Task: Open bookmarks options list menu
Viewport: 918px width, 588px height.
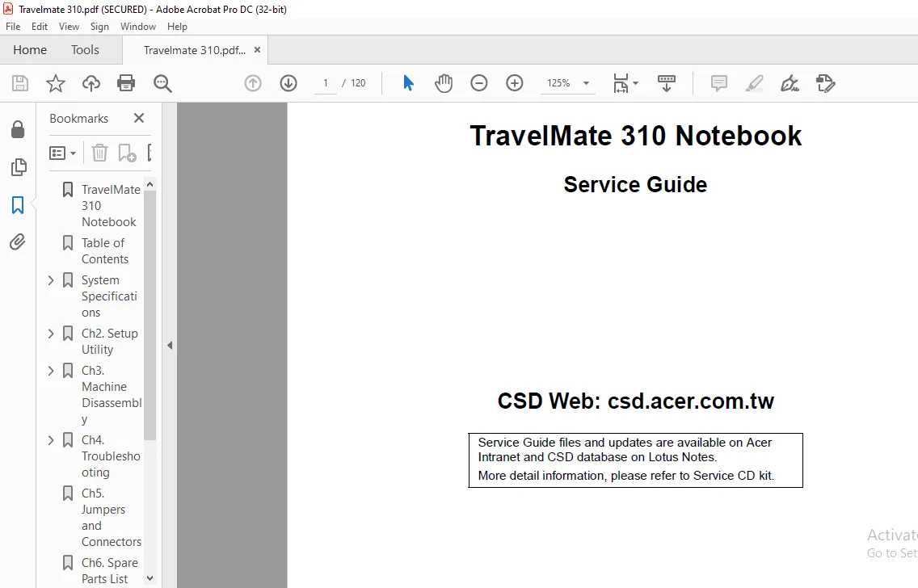Action: tap(63, 153)
